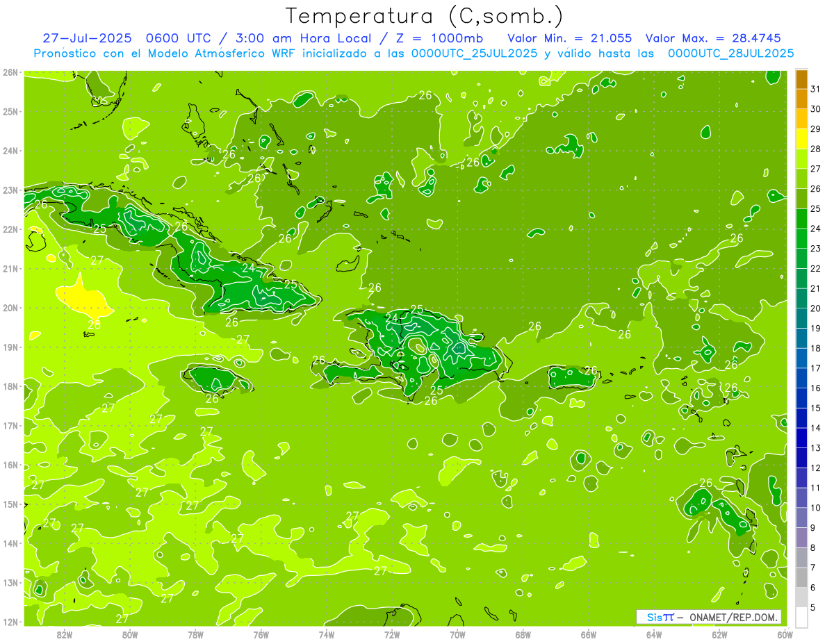
Task: Click color scale label 15
Action: click(x=816, y=408)
